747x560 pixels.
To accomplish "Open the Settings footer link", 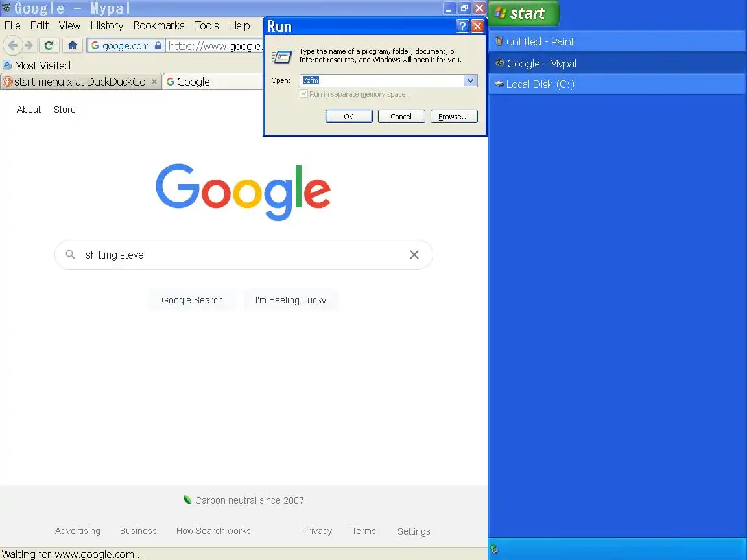I will pyautogui.click(x=414, y=531).
